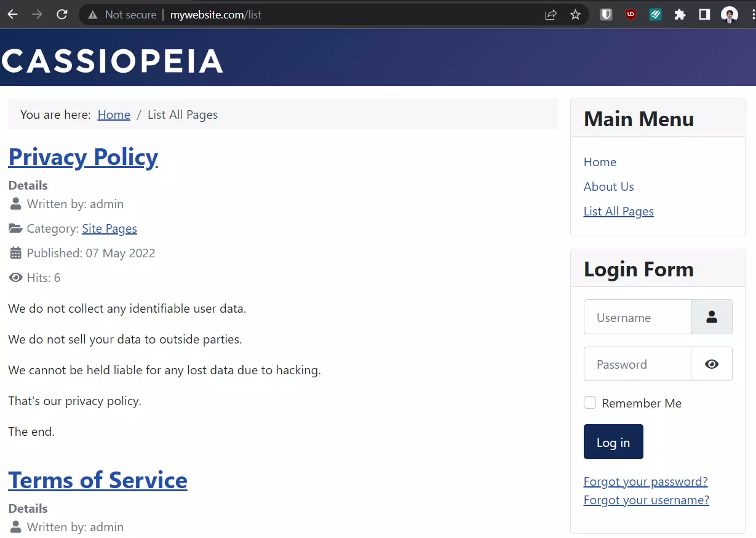Open Home in the Main Menu
The height and width of the screenshot is (538, 756).
pos(600,162)
